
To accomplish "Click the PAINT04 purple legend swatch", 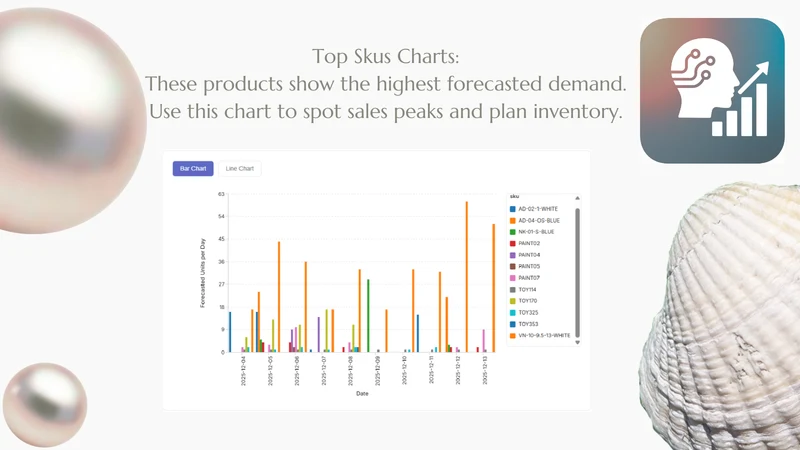I will (x=513, y=255).
